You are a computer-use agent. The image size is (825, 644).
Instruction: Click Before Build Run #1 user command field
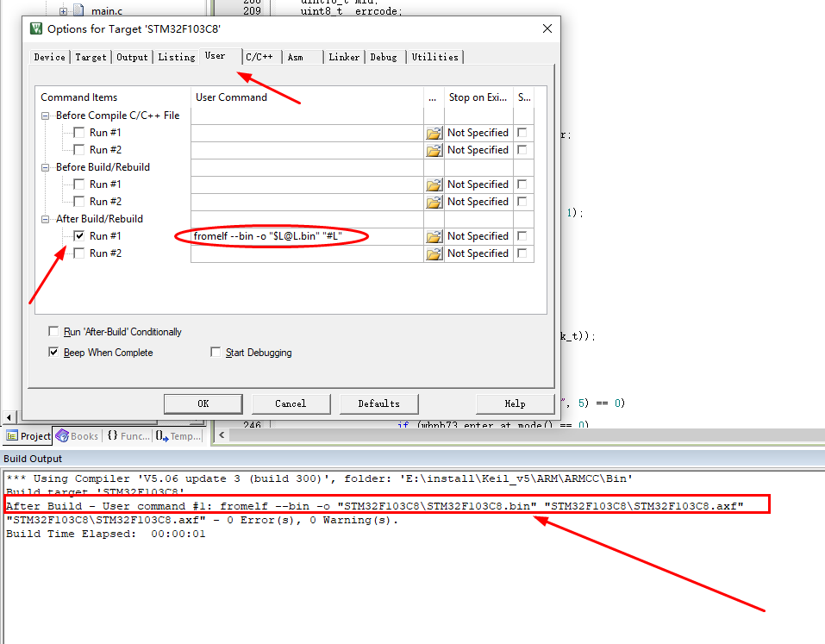pos(307,184)
